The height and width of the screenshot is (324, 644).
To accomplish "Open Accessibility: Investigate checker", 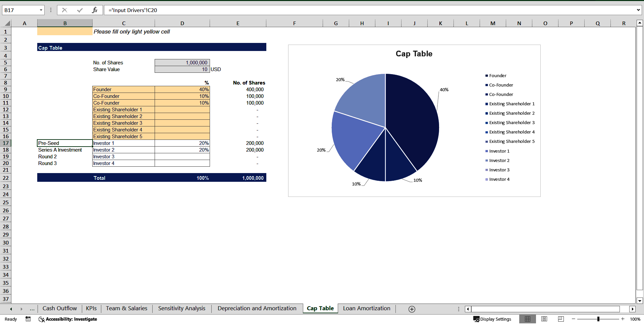I will coord(68,319).
